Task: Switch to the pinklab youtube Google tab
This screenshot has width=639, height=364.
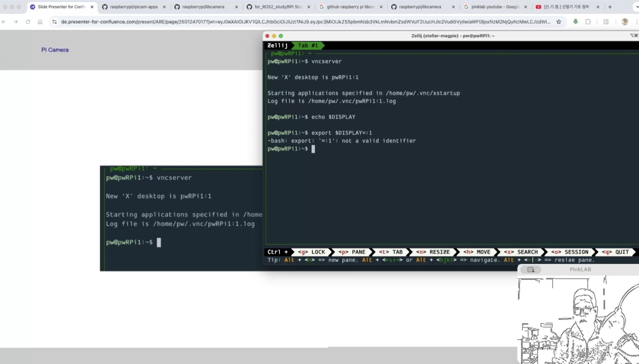Action: pyautogui.click(x=495, y=7)
